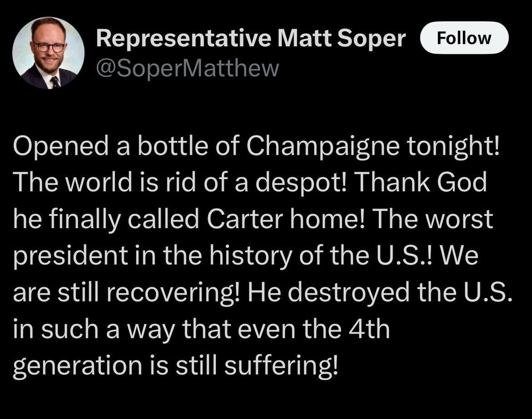Screen dimensions: 532x419
Task: Click the word "worst" in the post
Action: (459, 219)
